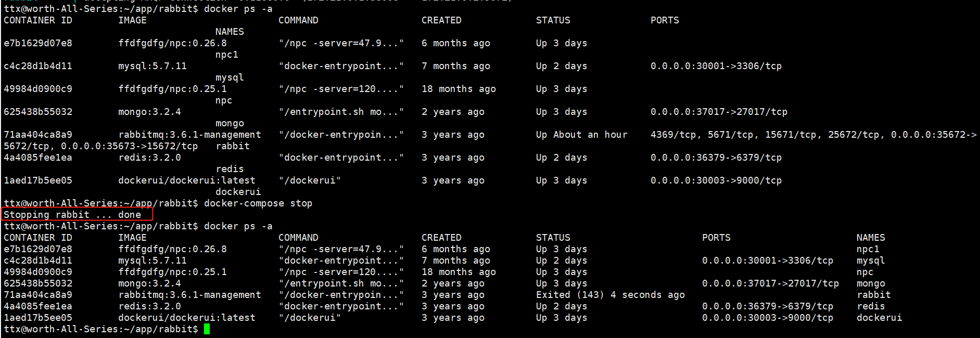Click 'mysql:5.7.11' image in the first listing

(152, 66)
